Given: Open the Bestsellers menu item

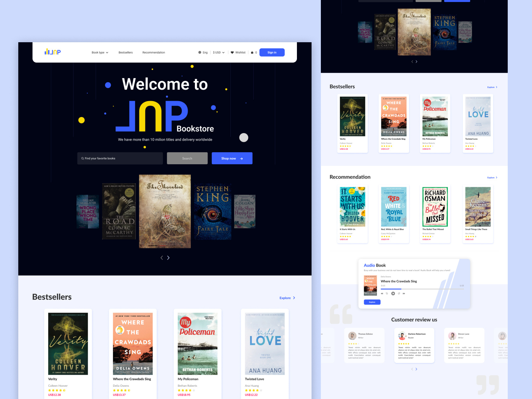Looking at the screenshot, I should [125, 53].
